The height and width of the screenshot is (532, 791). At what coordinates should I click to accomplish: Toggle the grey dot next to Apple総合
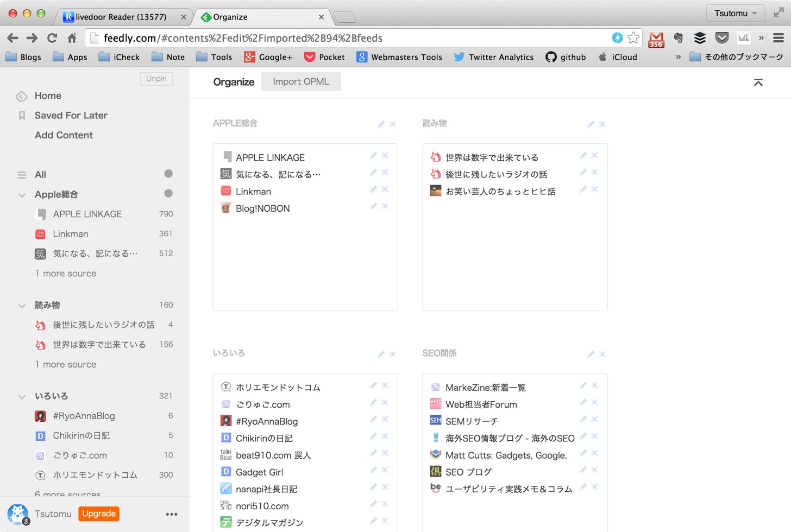pos(168,193)
